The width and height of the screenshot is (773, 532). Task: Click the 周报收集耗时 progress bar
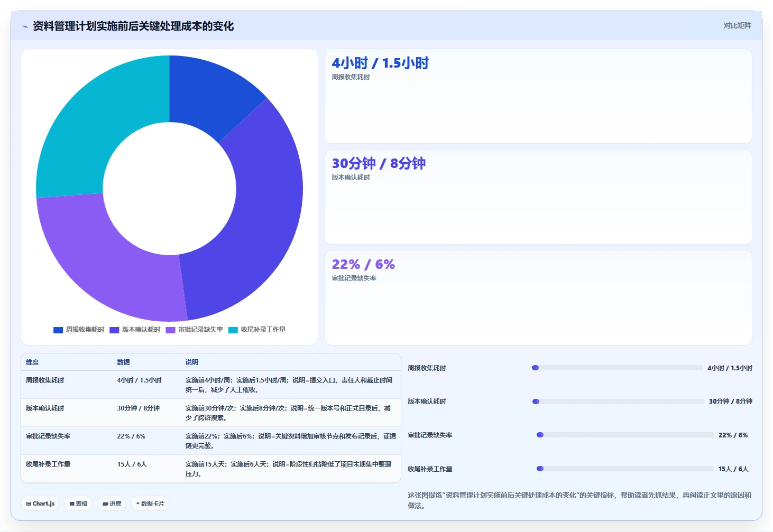point(617,368)
